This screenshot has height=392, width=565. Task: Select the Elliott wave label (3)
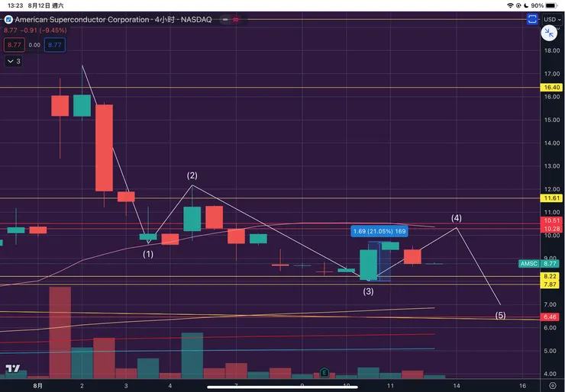click(x=368, y=291)
